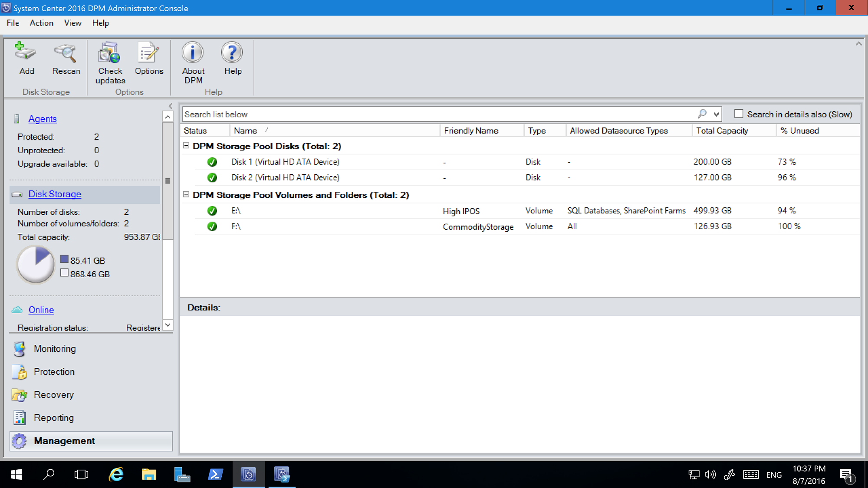Click the search dropdown arrow button
The width and height of the screenshot is (868, 488).
tap(716, 114)
